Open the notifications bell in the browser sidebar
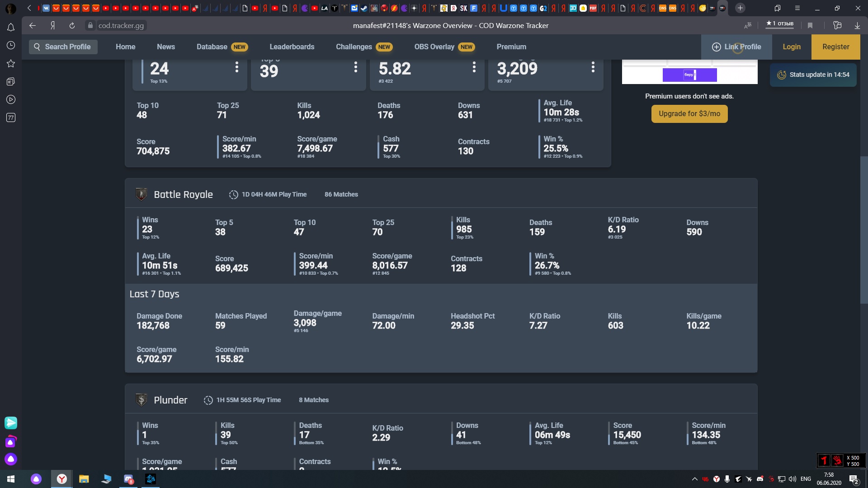This screenshot has width=868, height=488. pos(11,27)
